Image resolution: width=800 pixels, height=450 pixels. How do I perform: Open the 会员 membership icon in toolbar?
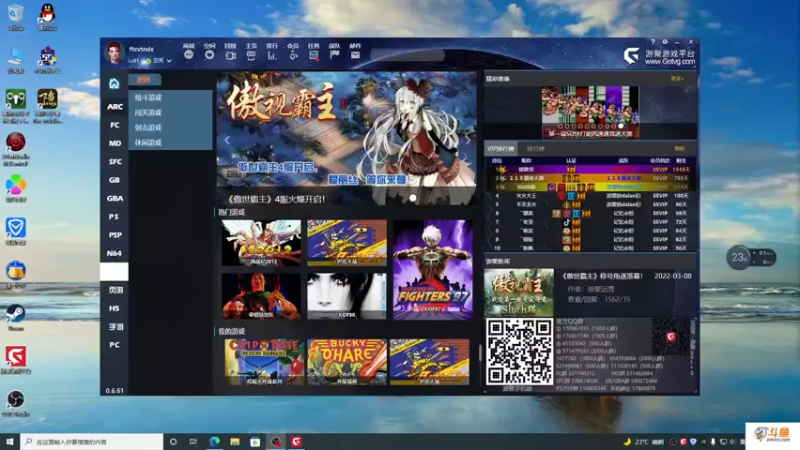[x=293, y=55]
